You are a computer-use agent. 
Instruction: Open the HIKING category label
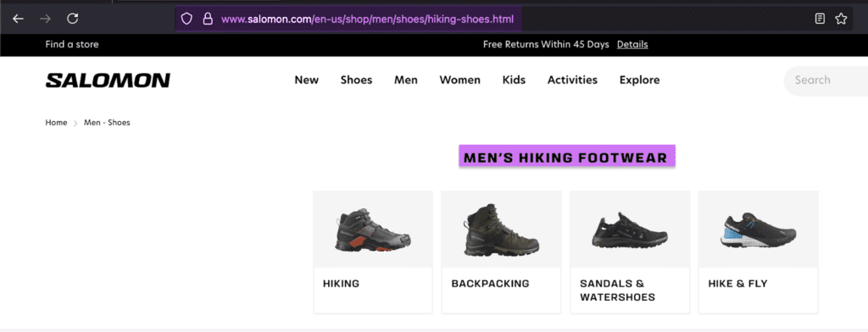(x=341, y=284)
